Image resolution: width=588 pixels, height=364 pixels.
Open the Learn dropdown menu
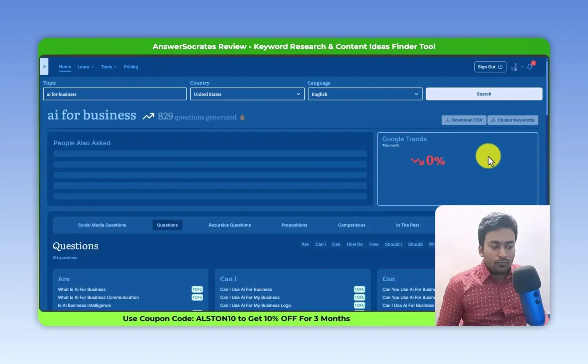click(86, 67)
